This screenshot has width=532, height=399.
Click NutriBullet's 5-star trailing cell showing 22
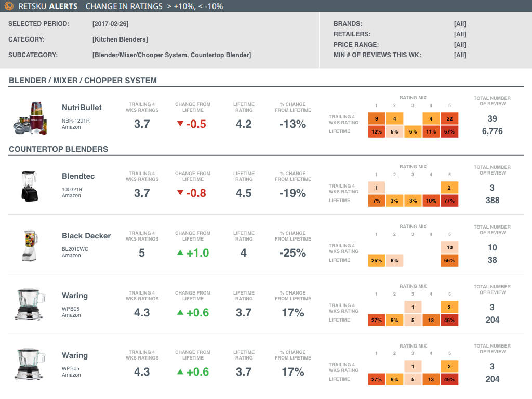click(449, 119)
